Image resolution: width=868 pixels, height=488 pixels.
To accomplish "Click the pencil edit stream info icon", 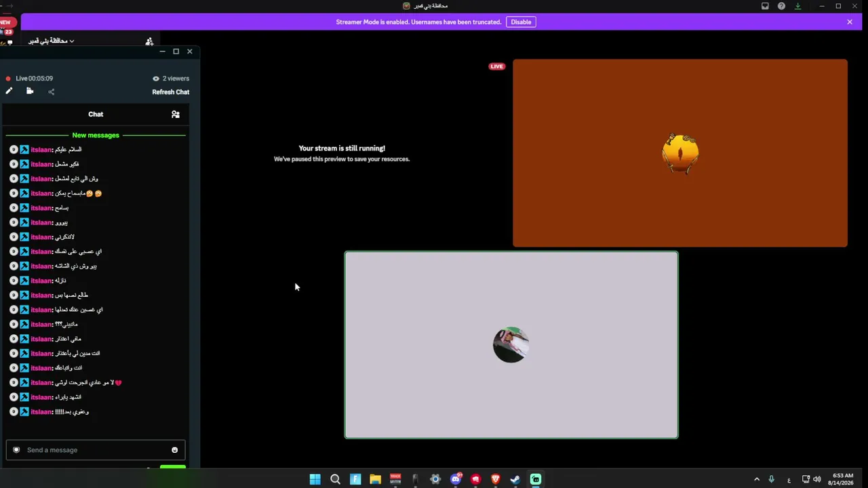I will [x=9, y=91].
